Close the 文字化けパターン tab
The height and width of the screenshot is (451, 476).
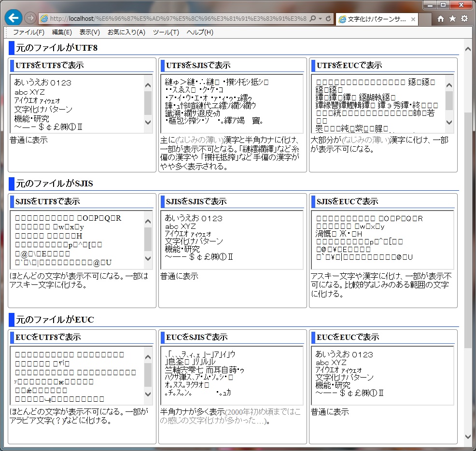click(413, 19)
